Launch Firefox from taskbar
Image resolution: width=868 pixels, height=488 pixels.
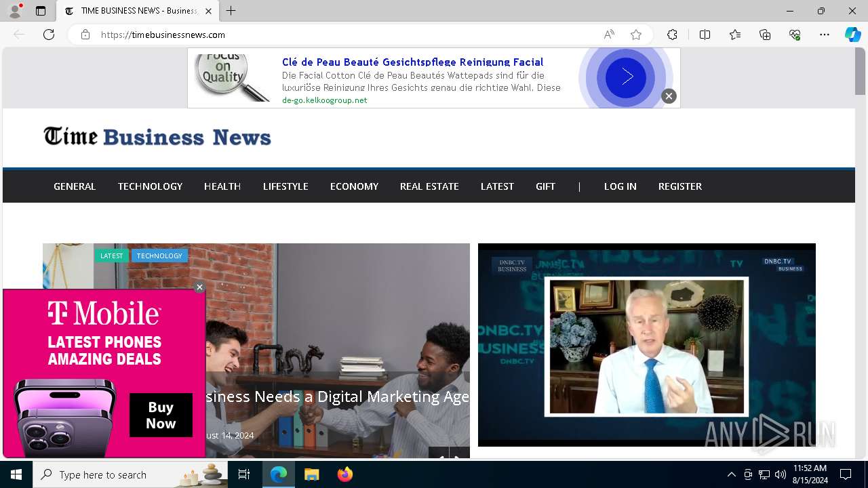tap(345, 474)
